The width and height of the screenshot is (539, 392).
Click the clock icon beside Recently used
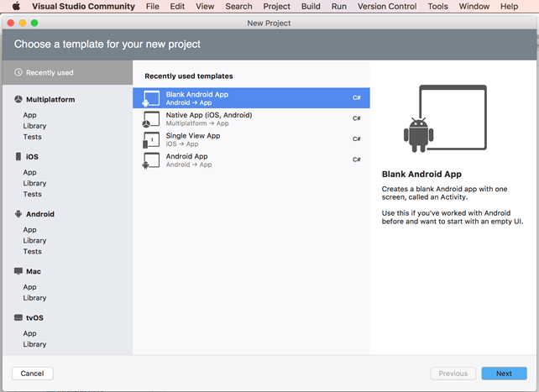click(18, 72)
